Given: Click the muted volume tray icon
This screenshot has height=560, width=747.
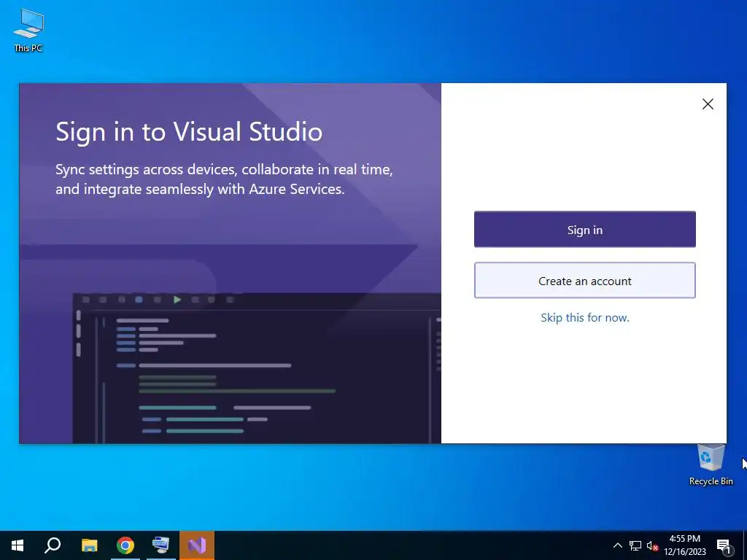Looking at the screenshot, I should pyautogui.click(x=652, y=545).
